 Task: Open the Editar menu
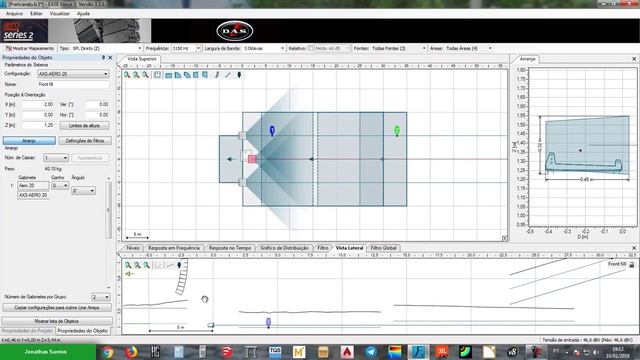[x=36, y=13]
